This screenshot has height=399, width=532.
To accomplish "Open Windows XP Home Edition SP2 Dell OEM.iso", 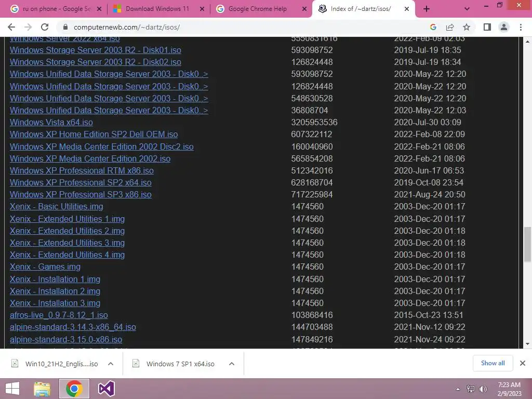I will pyautogui.click(x=94, y=135).
